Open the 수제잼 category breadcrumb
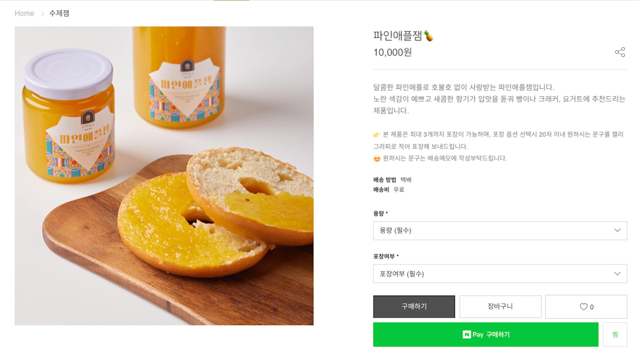Screen dimensions: 639x364 pyautogui.click(x=59, y=14)
